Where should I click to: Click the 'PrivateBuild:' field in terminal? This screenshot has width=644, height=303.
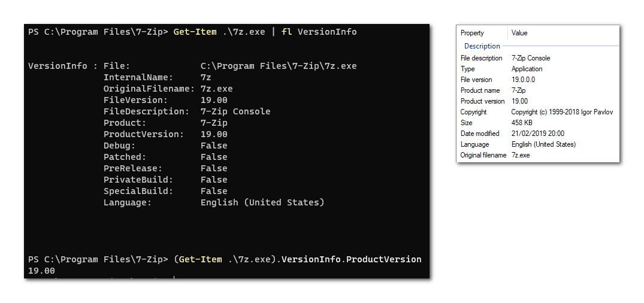(138, 180)
